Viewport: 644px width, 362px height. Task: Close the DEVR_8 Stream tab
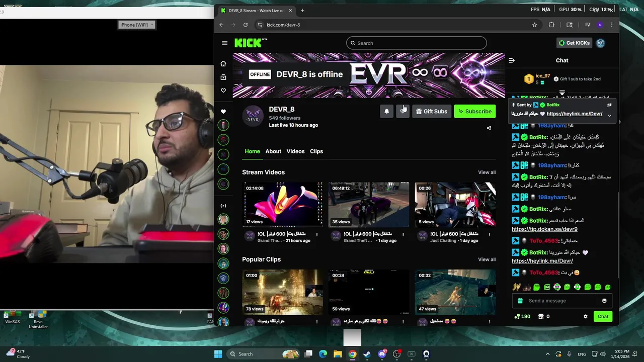(x=290, y=11)
